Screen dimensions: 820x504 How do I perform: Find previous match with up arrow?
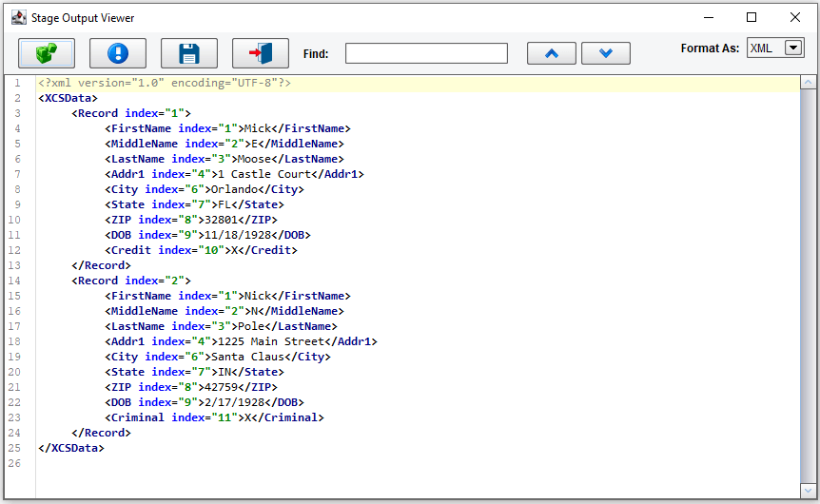[551, 53]
